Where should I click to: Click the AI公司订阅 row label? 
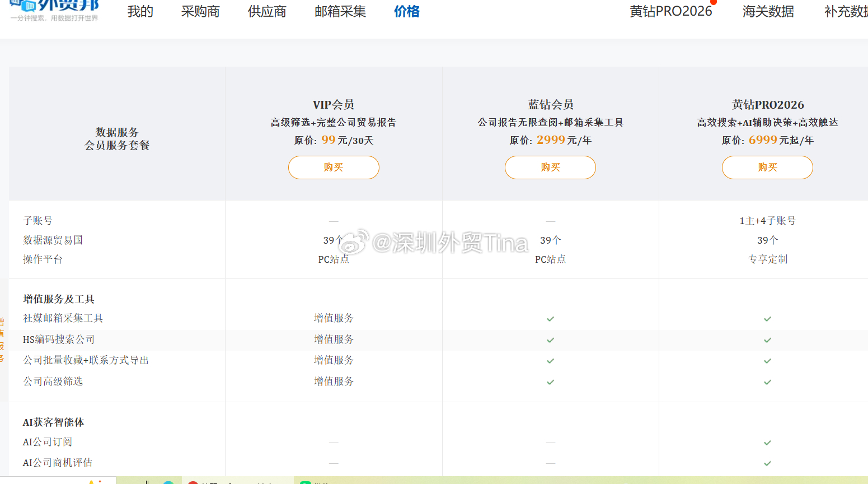pyautogui.click(x=48, y=442)
